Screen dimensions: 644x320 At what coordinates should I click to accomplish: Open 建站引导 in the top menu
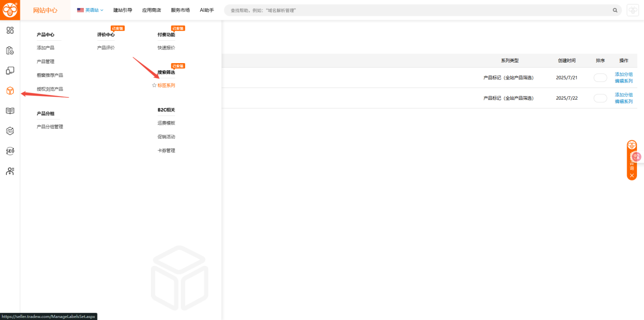pos(122,10)
